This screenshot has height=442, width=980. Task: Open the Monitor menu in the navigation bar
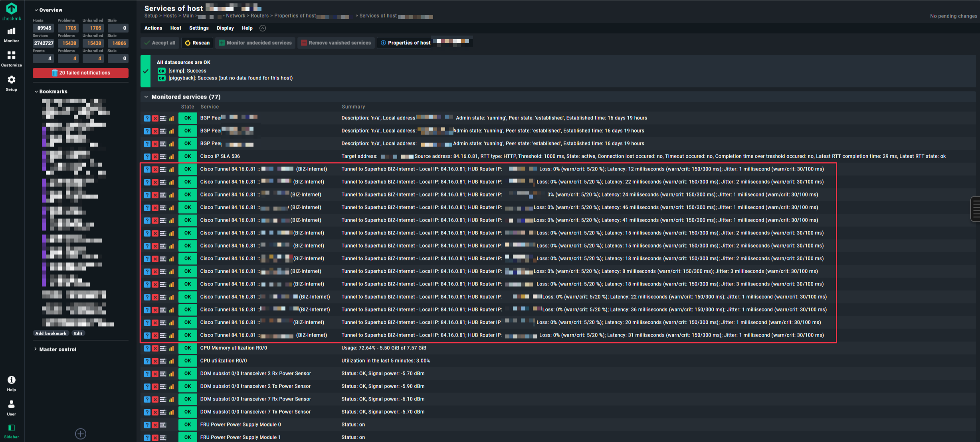coord(11,34)
